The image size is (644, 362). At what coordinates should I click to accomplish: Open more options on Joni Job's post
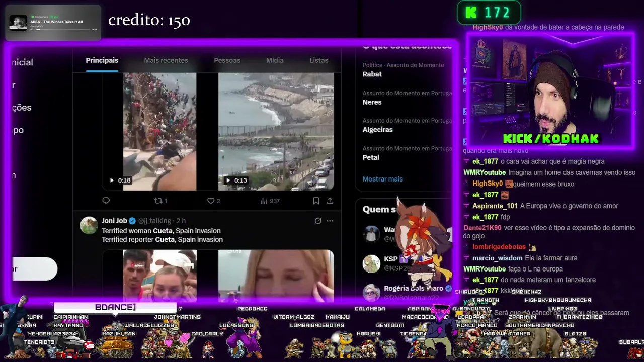pyautogui.click(x=330, y=221)
